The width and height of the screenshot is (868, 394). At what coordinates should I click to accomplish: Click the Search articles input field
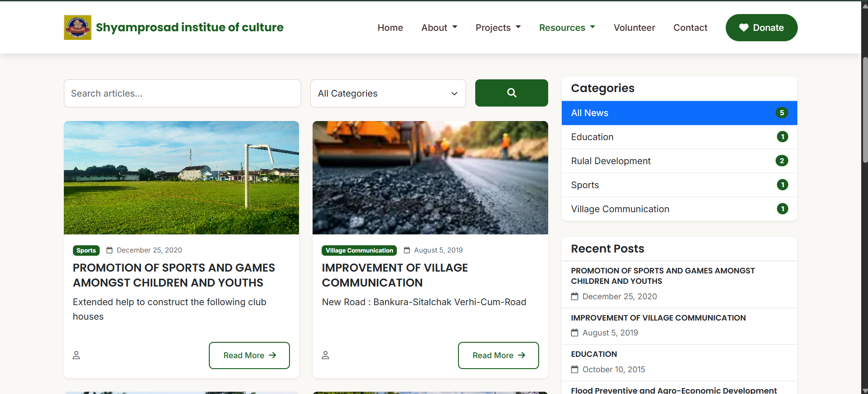click(x=183, y=93)
